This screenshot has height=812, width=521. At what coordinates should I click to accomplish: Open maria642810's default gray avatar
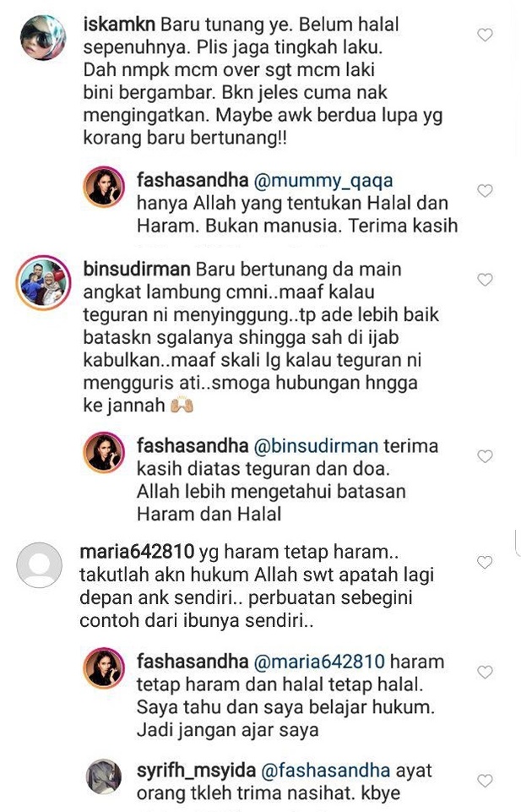tap(40, 565)
